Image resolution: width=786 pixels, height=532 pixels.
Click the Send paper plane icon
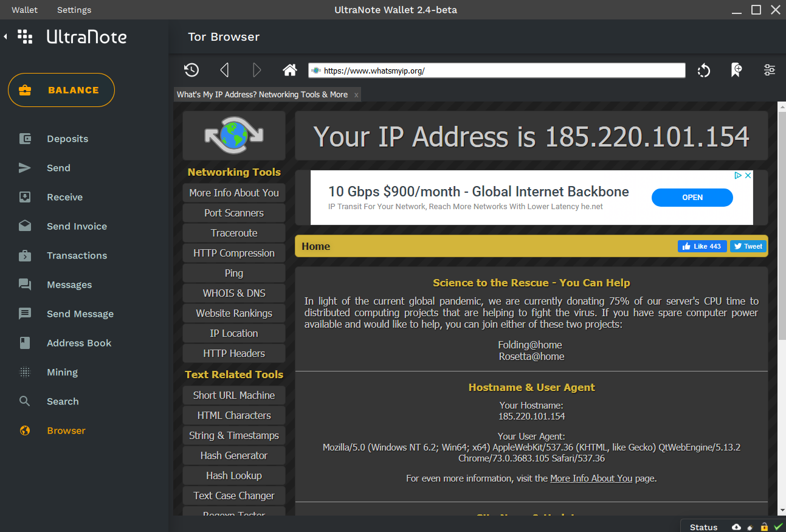tap(25, 168)
